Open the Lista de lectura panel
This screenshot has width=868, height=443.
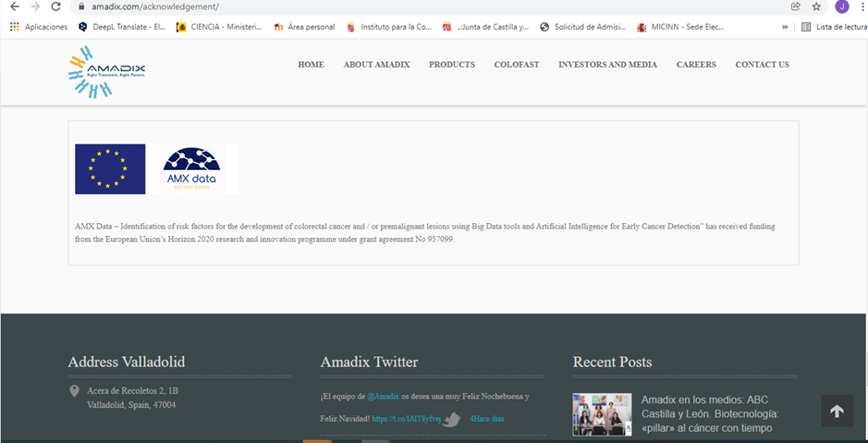click(x=834, y=27)
